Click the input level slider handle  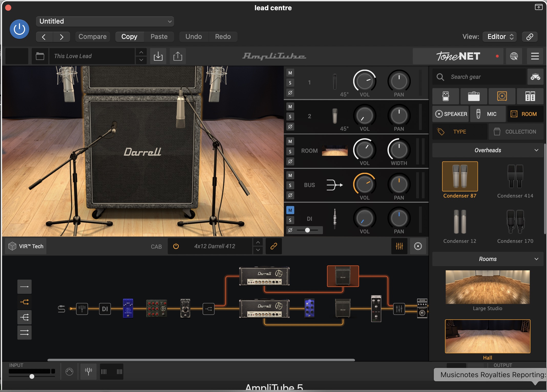pyautogui.click(x=32, y=376)
